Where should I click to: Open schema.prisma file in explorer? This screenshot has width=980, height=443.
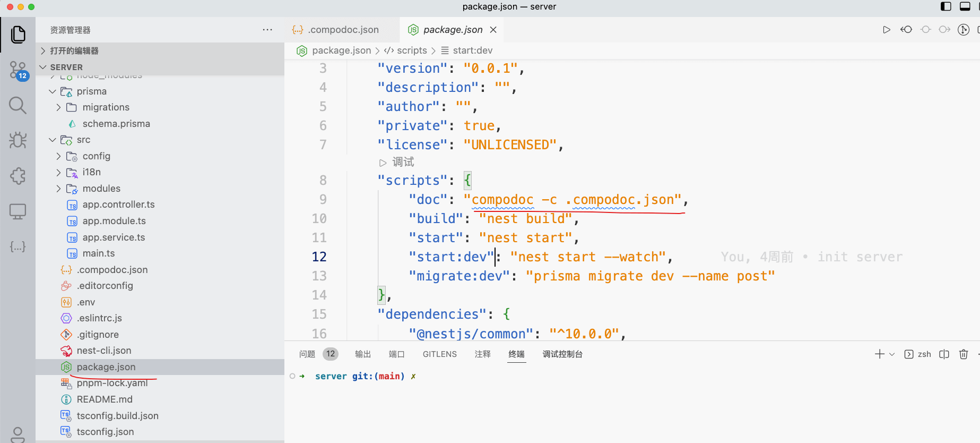click(116, 124)
